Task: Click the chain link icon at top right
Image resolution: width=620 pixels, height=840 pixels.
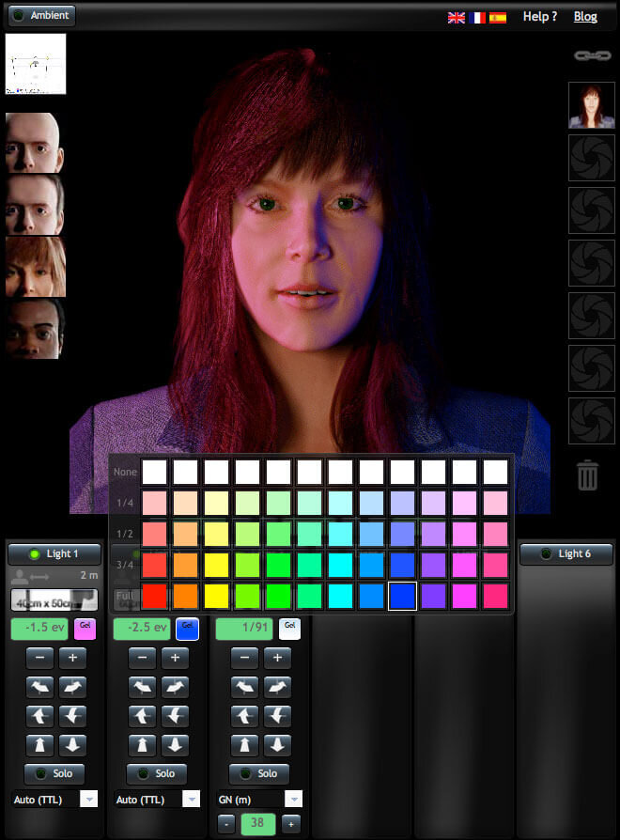Action: (x=592, y=55)
